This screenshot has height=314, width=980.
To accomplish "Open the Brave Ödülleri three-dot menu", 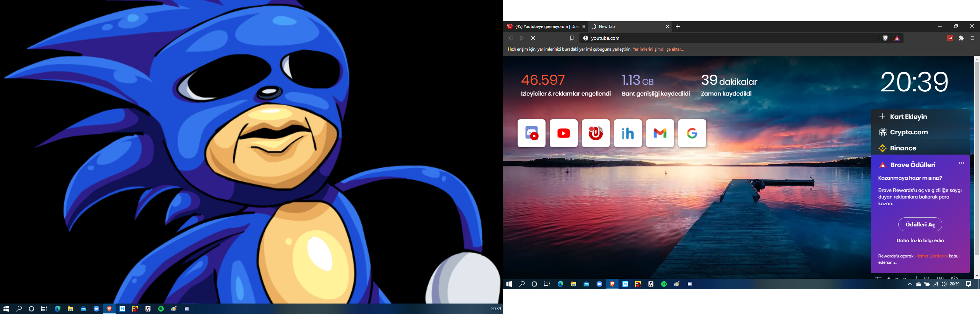I will click(961, 163).
